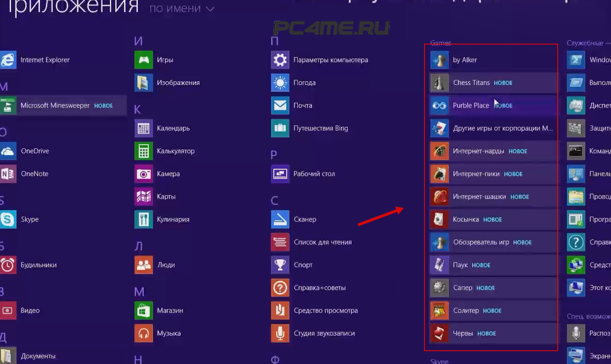Image resolution: width=611 pixels, height=364 pixels.
Task: Open Обозреватель игр icon
Action: point(440,242)
